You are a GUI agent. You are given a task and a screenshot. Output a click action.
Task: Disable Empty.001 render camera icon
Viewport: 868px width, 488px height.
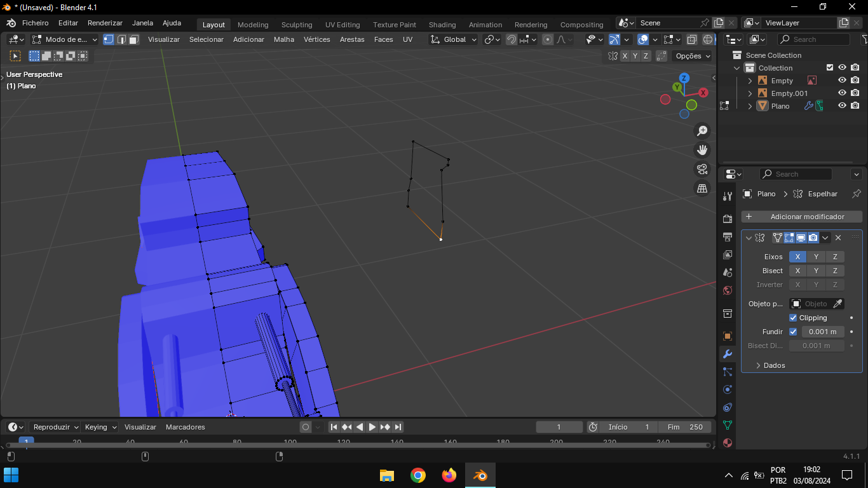[855, 93]
